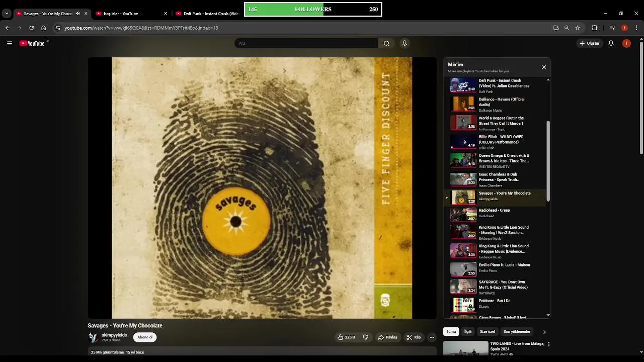Select the Size özel filter chip
Viewport: 644px width, 362px height.
[488, 331]
